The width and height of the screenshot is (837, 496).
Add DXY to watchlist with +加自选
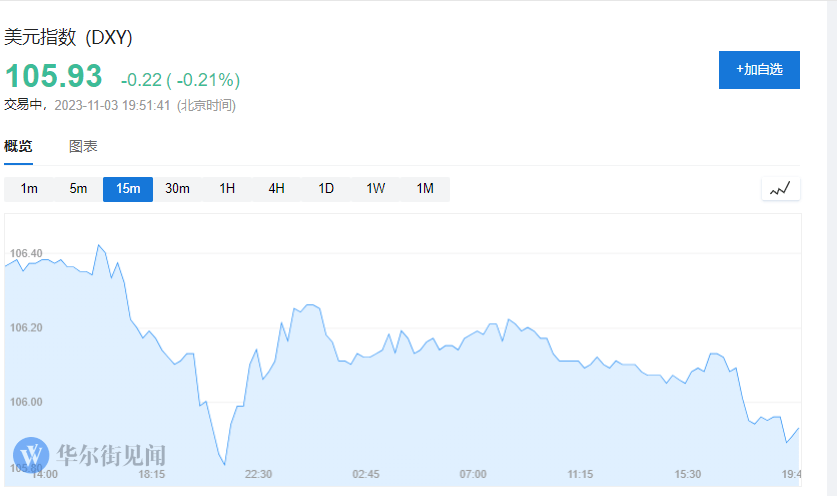pos(759,70)
